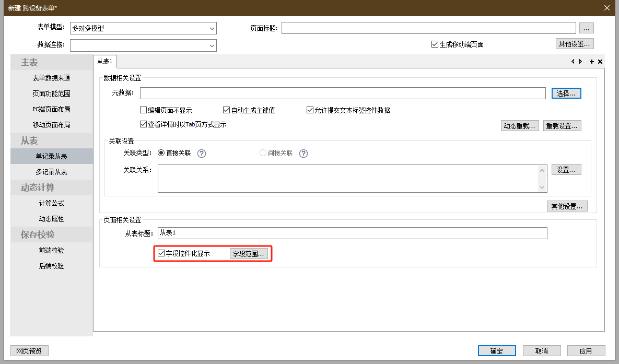
Task: Click the help icon beside 直接关联
Action: point(202,154)
